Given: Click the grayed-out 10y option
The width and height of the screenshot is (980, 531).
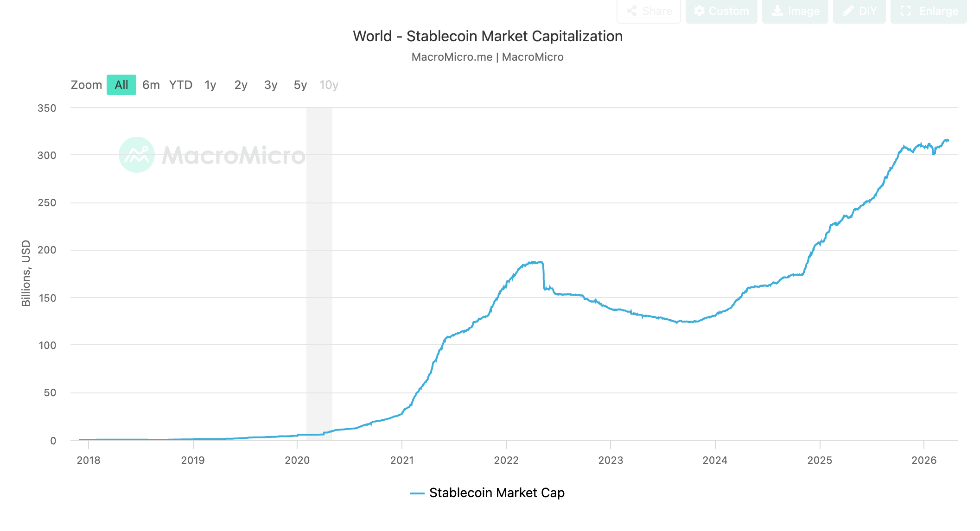Looking at the screenshot, I should (329, 85).
